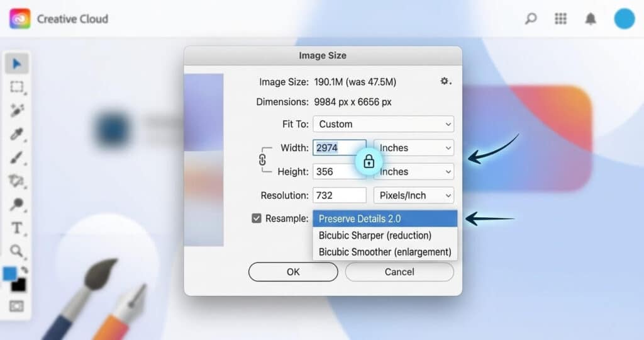Toggle the constrain proportions chain link
The height and width of the screenshot is (340, 644).
pos(262,160)
